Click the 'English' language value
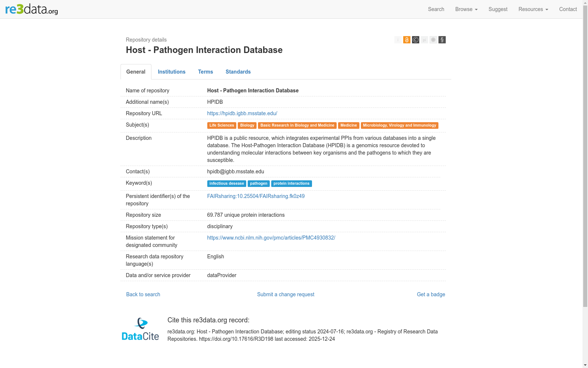Viewport: 588px width, 368px height. click(215, 256)
